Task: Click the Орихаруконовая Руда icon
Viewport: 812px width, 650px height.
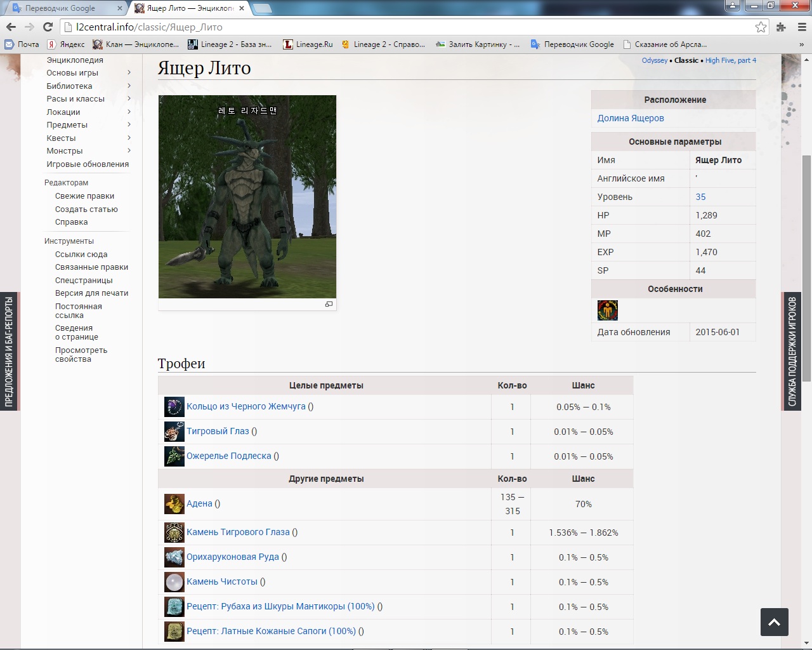Action: [x=174, y=557]
